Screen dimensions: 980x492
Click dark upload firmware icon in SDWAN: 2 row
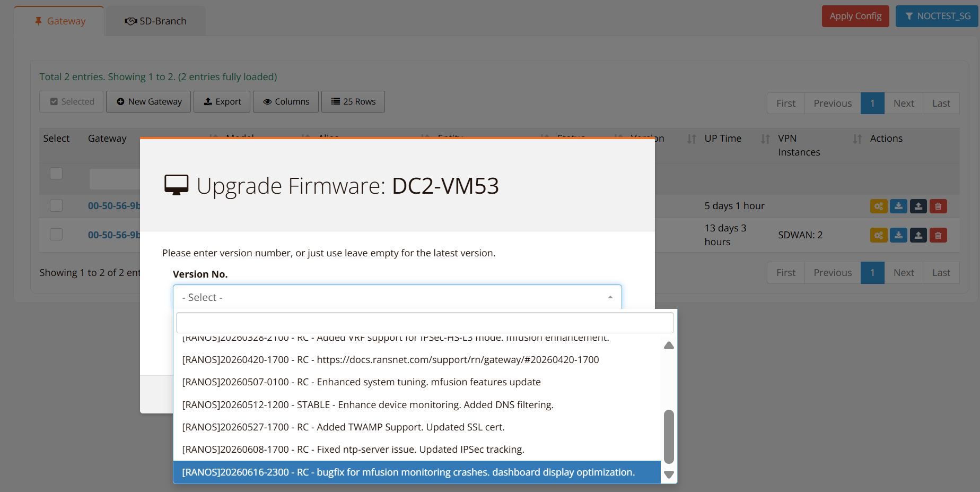918,235
